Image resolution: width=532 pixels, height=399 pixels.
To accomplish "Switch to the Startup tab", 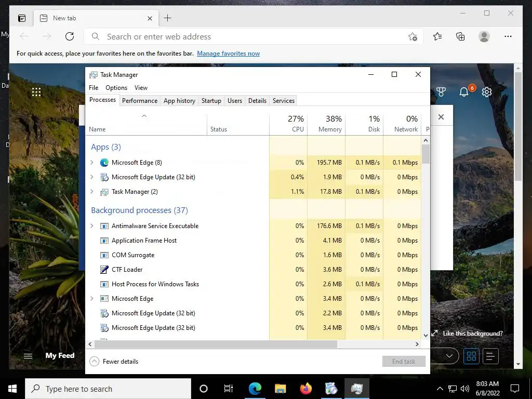I will 211,101.
